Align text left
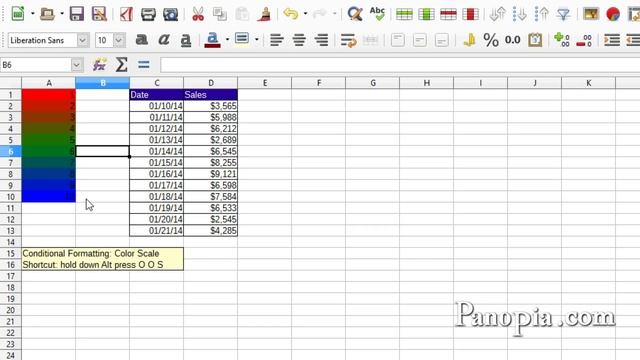Screen dimensions: 640x360 click(x=277, y=40)
